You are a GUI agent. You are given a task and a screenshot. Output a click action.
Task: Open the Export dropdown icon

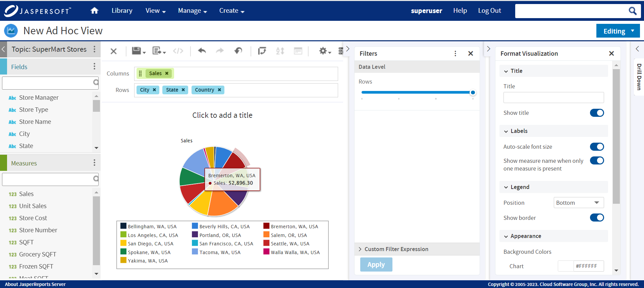click(159, 51)
